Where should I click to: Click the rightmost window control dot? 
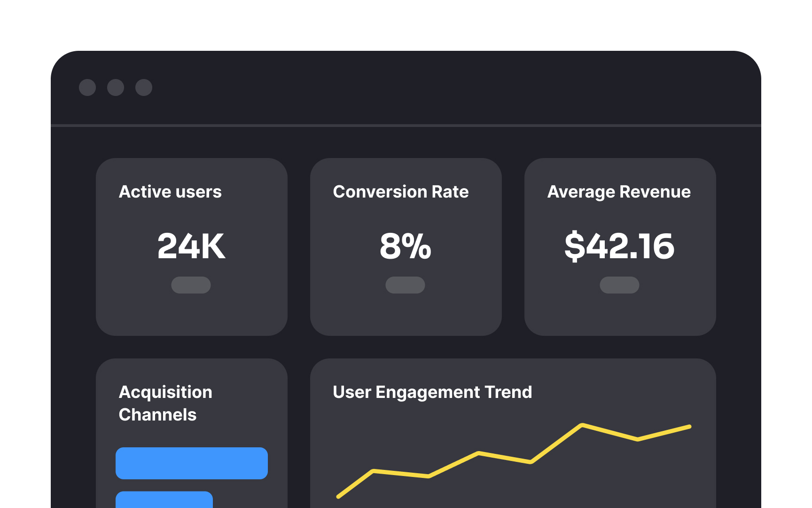coord(143,87)
